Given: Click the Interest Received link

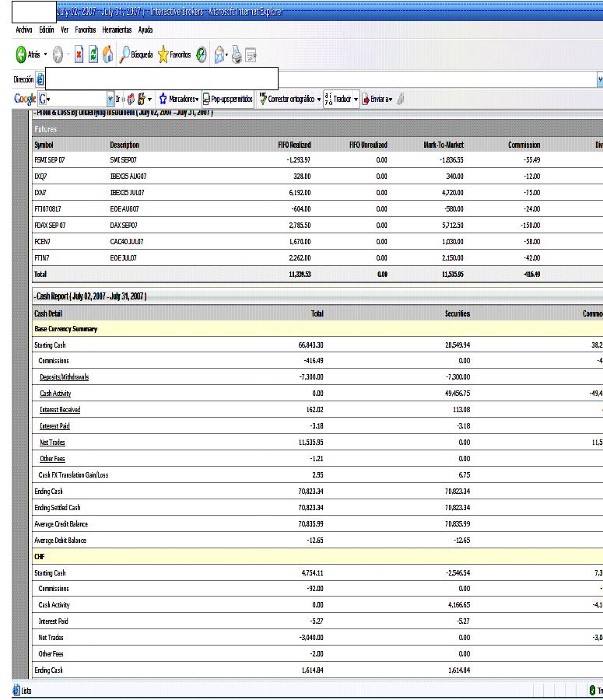Looking at the screenshot, I should pyautogui.click(x=59, y=409).
